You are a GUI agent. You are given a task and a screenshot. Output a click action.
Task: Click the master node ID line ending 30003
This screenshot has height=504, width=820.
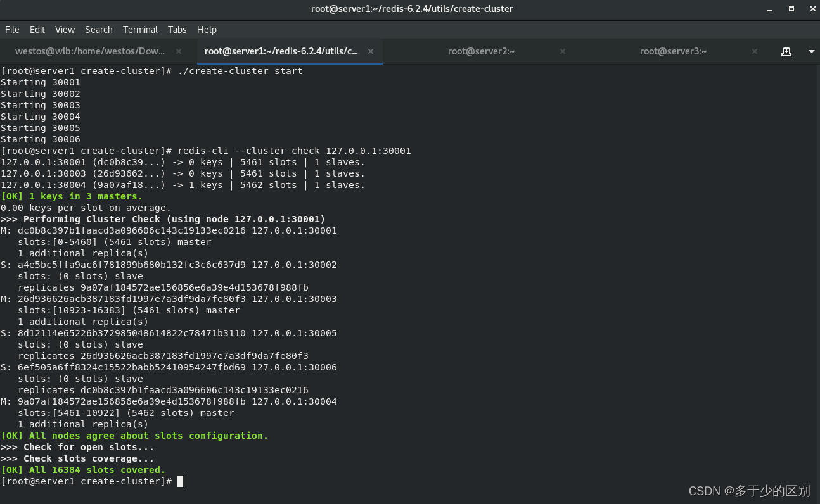click(x=169, y=299)
